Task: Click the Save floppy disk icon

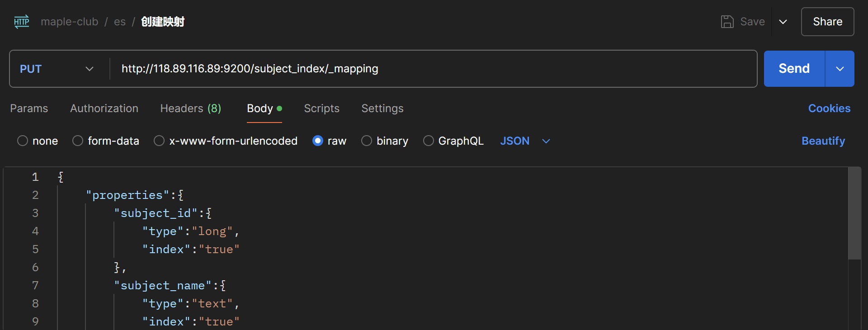Action: [727, 22]
